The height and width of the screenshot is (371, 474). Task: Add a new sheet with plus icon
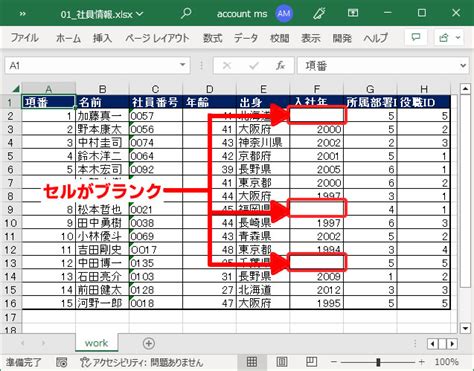[x=148, y=343]
